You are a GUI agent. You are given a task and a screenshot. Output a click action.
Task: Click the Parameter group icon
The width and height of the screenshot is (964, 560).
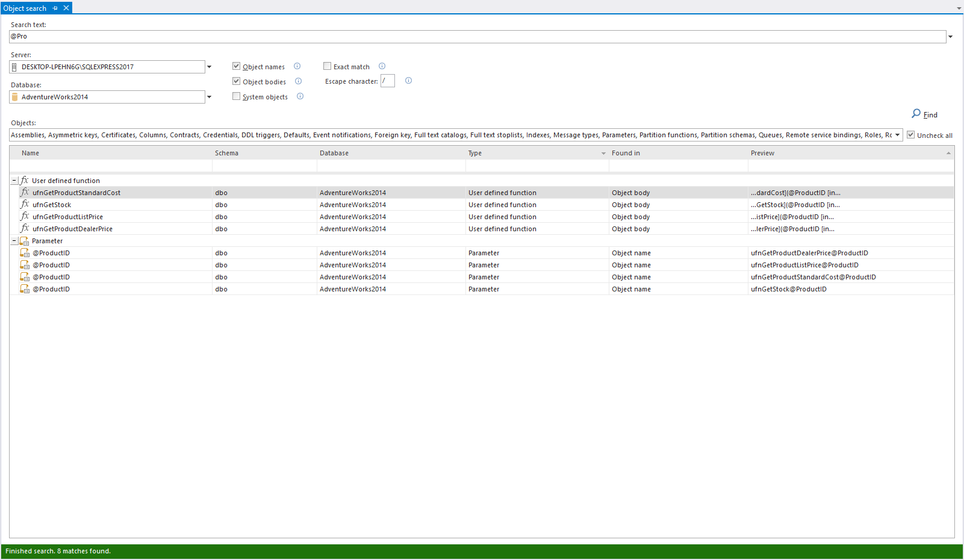click(24, 241)
